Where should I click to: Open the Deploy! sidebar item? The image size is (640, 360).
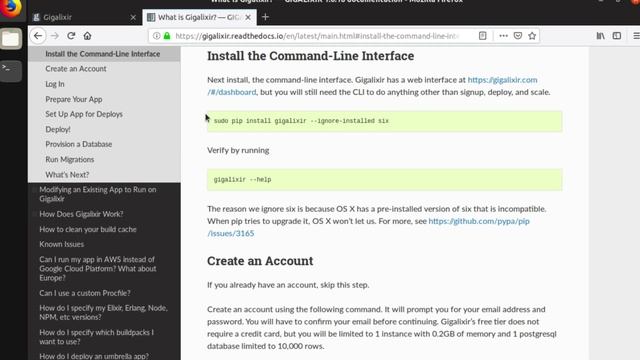[58, 129]
